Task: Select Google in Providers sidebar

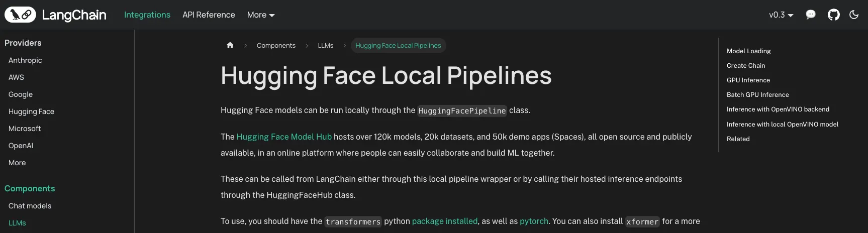Action: coord(21,94)
